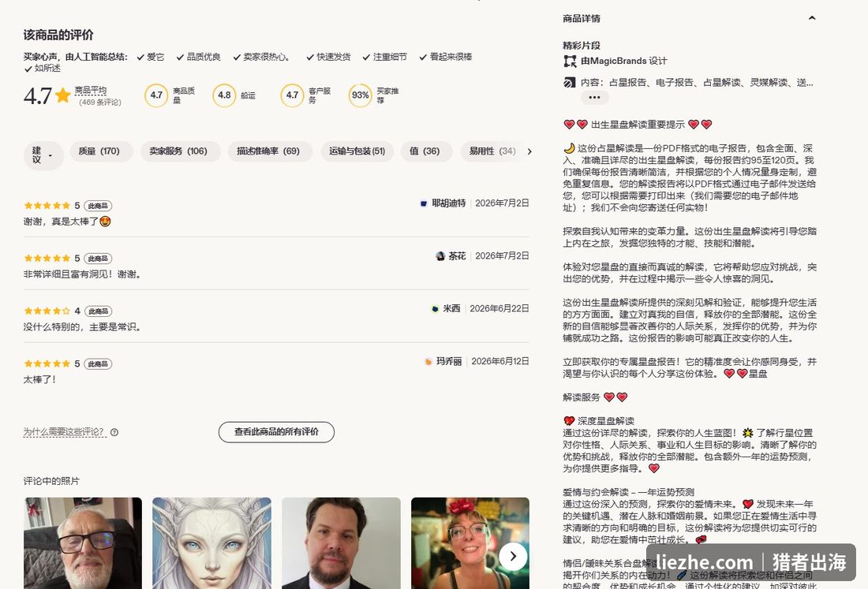Click the 如所述 summary tag

click(x=42, y=69)
